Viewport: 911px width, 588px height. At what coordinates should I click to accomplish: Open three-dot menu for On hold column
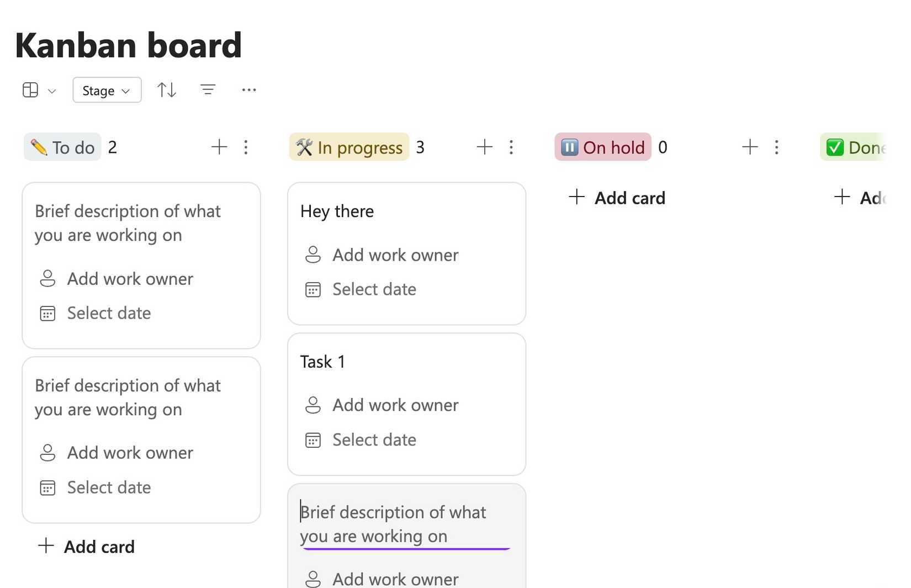pos(776,147)
